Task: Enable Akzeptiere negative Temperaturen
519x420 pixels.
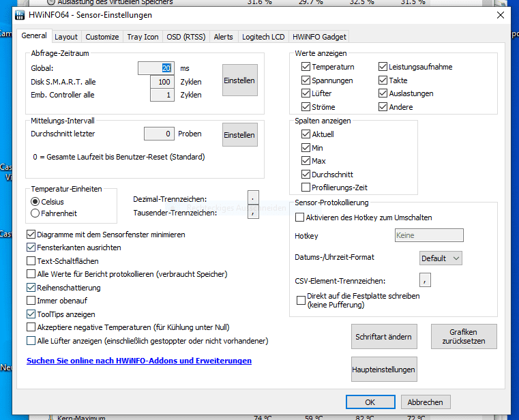Action: [31, 327]
